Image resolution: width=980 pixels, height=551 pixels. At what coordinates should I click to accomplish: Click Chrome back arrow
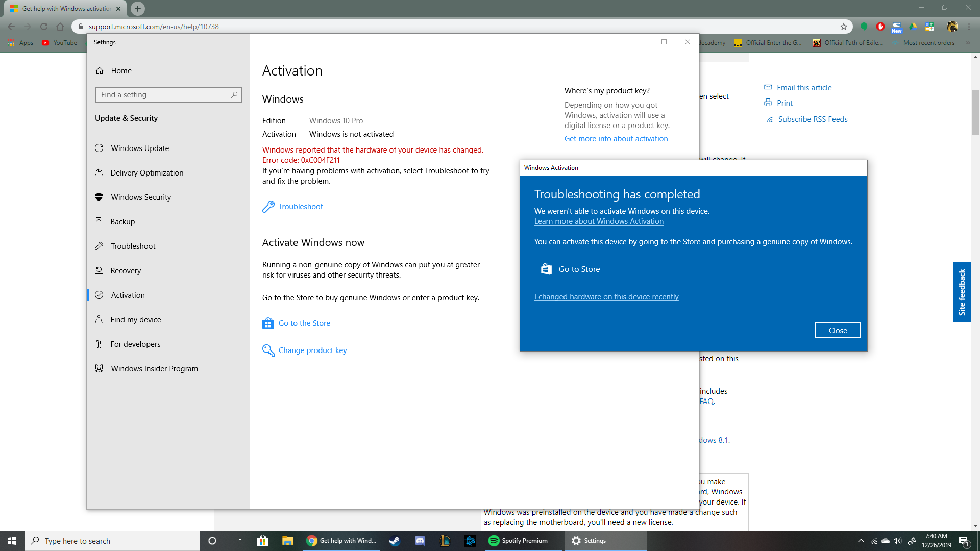(x=11, y=27)
